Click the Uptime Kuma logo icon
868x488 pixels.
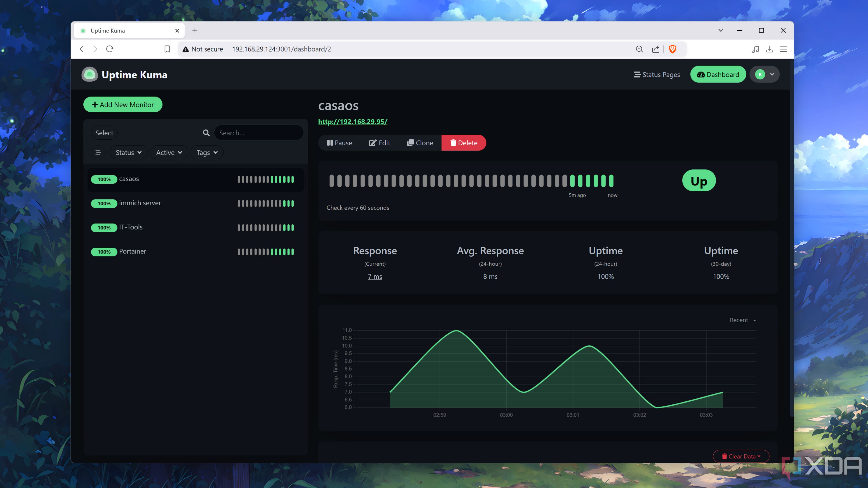(x=89, y=74)
